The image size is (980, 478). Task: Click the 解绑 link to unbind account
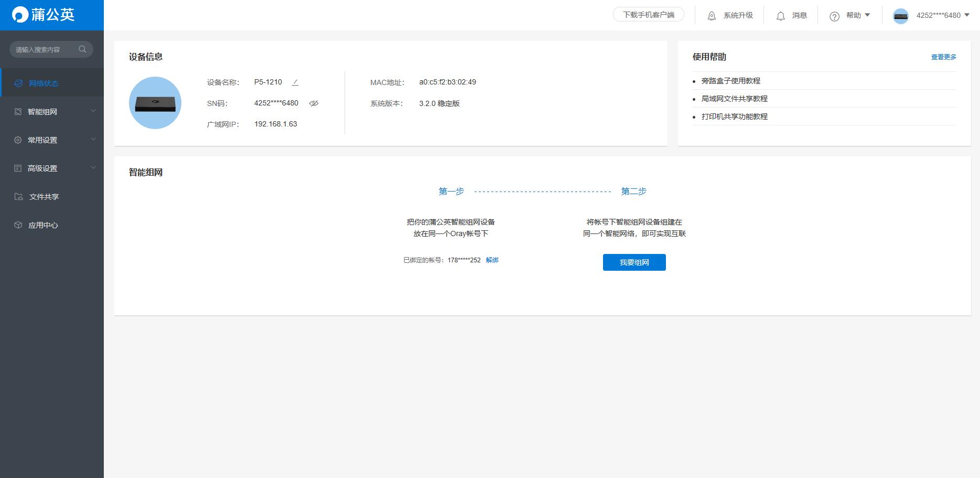492,260
